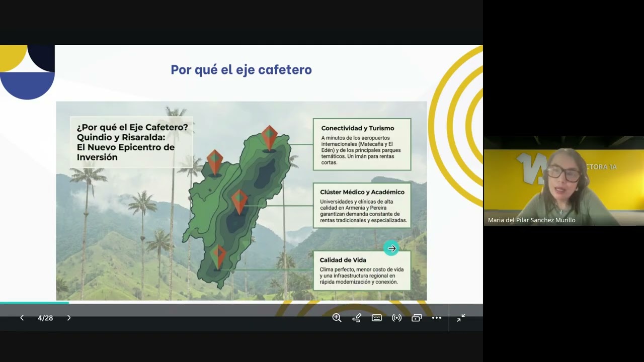Click the Conectividad y Turismo card

click(362, 144)
